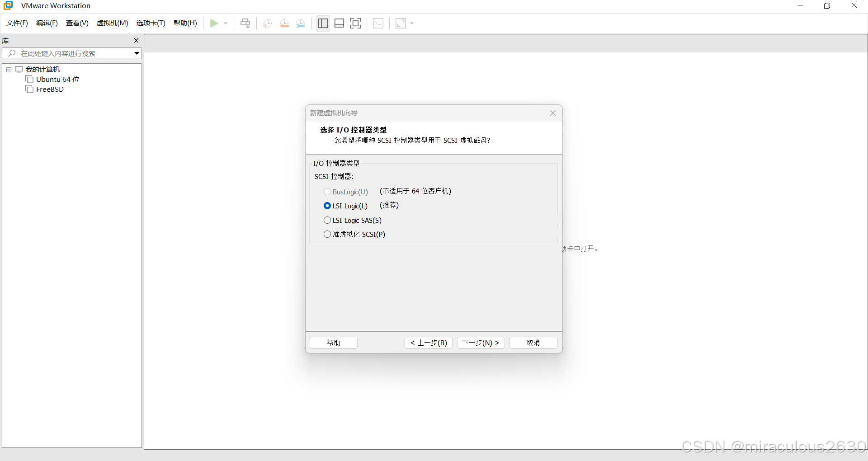
Task: Minimize the VMware Workstation window
Action: tap(800, 5)
